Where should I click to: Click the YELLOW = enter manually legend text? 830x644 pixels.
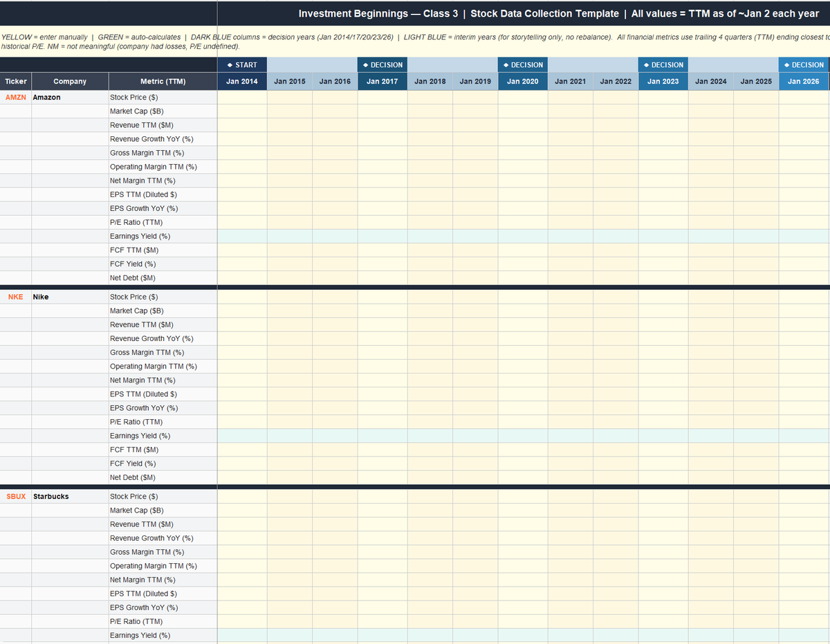point(45,37)
